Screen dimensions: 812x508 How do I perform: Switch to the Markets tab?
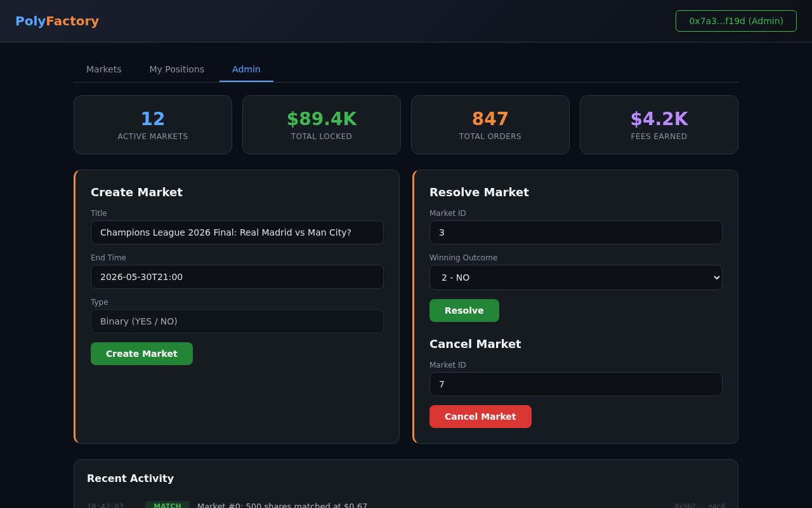click(103, 69)
